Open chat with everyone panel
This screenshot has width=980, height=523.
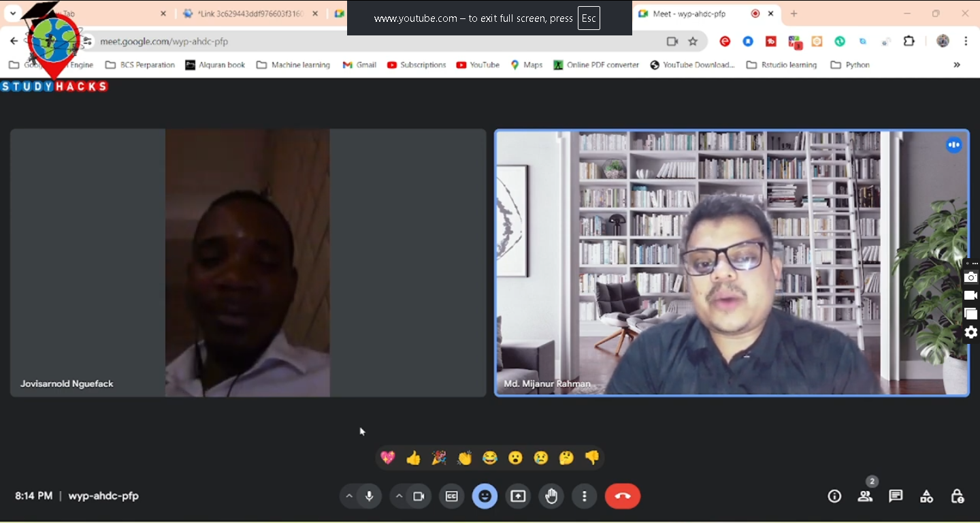pyautogui.click(x=896, y=496)
